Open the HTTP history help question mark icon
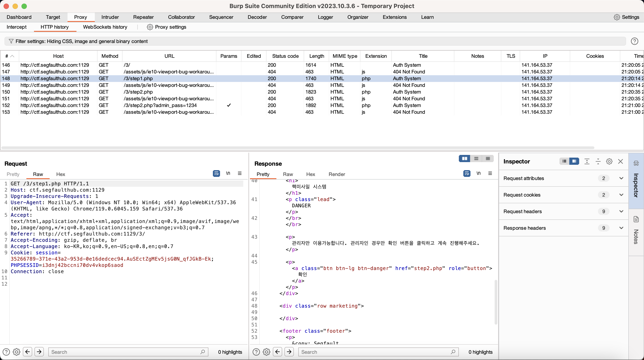The width and height of the screenshot is (644, 360). click(634, 41)
